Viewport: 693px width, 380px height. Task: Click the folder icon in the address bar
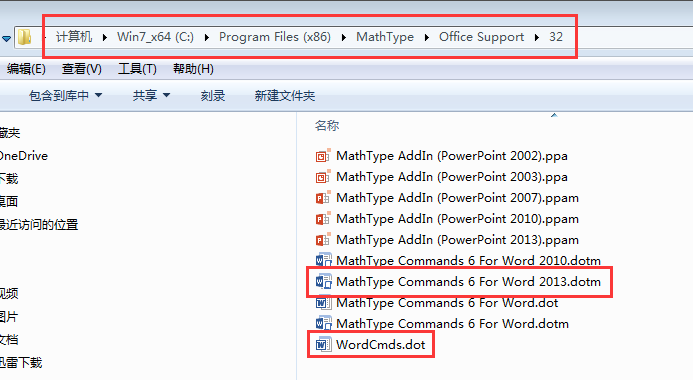(24, 37)
